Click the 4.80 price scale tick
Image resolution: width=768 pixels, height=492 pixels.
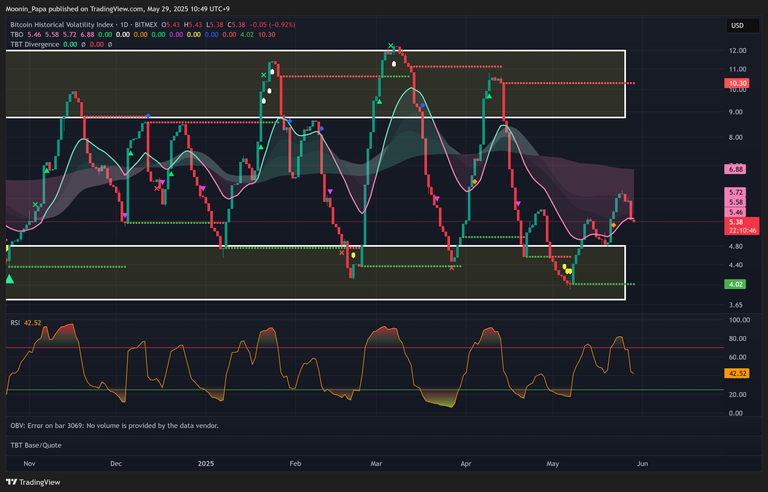click(x=736, y=246)
